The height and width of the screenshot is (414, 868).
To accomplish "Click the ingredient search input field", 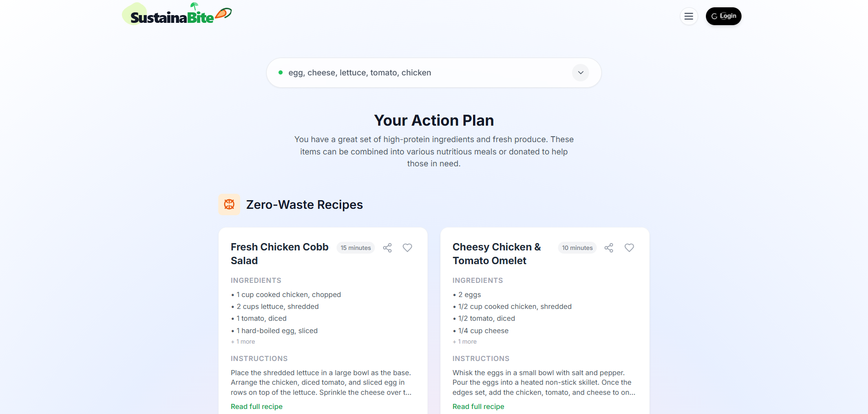I will tap(411, 72).
